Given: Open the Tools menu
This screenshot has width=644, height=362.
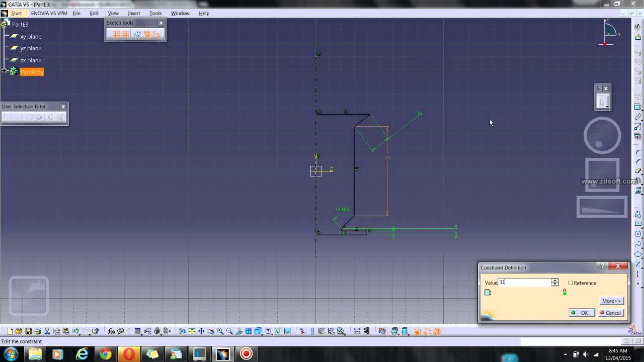Looking at the screenshot, I should click(155, 13).
